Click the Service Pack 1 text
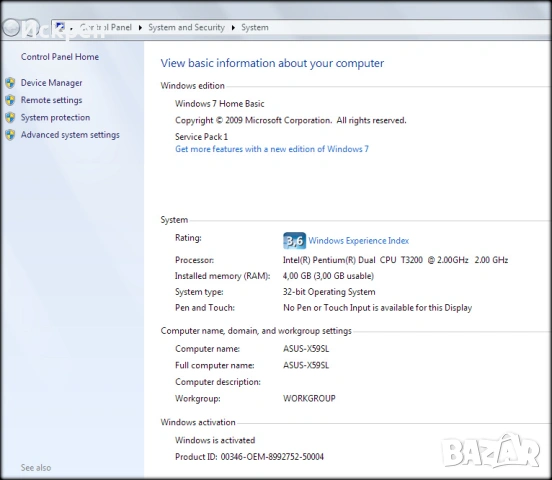 pyautogui.click(x=201, y=137)
